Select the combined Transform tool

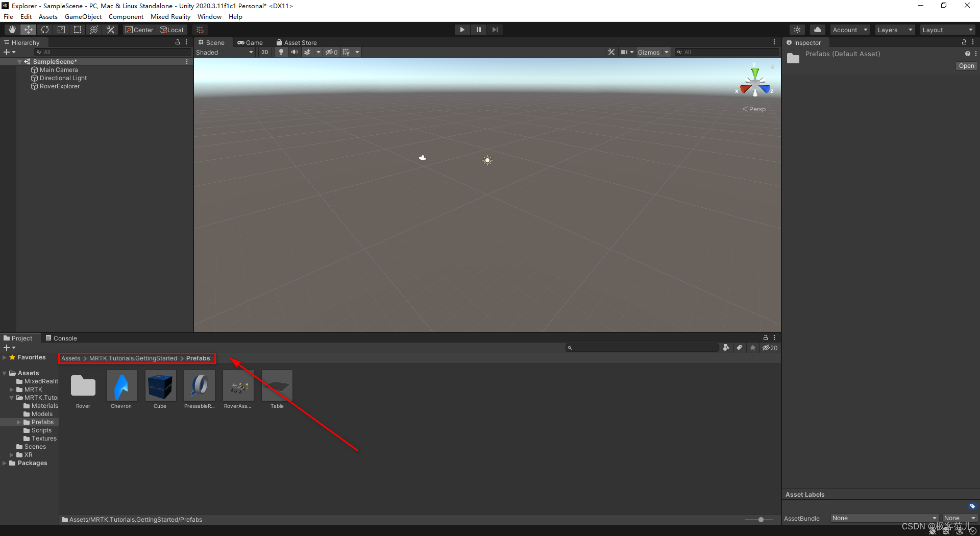tap(94, 30)
